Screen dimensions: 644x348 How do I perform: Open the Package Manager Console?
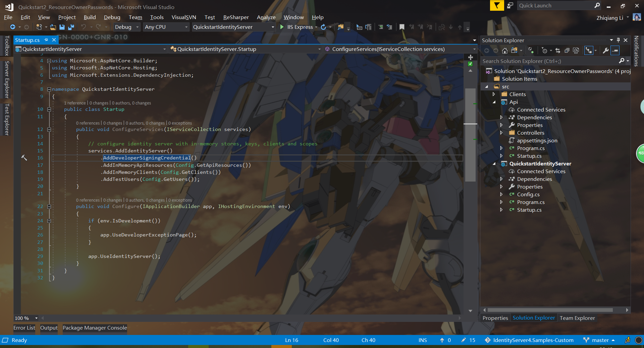95,328
